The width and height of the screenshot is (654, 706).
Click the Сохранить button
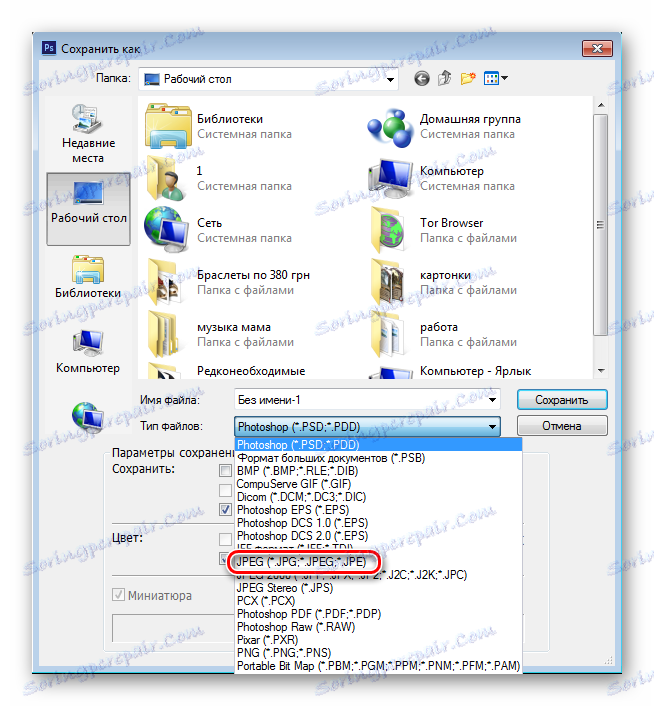coord(562,400)
